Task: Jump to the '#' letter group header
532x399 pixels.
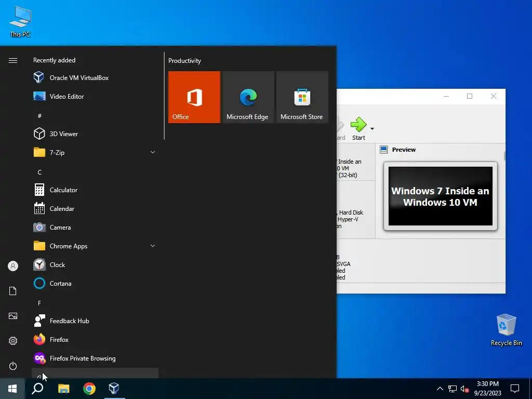Action: click(x=39, y=116)
